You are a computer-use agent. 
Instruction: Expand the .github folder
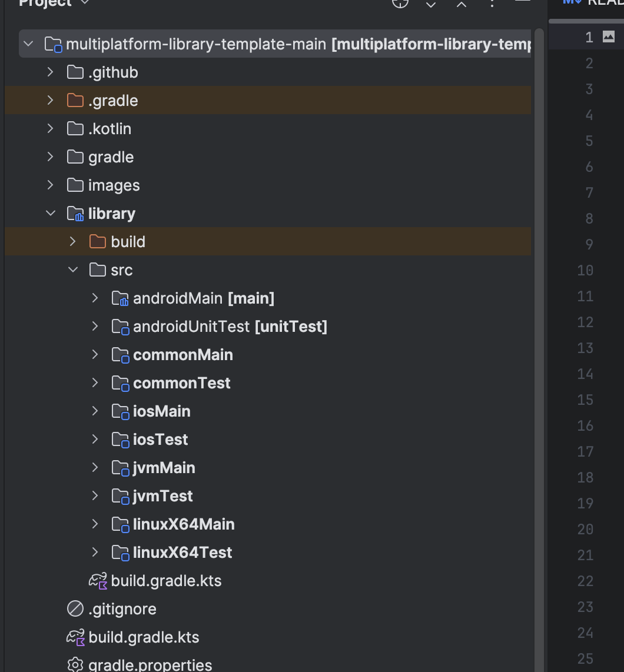pos(50,72)
